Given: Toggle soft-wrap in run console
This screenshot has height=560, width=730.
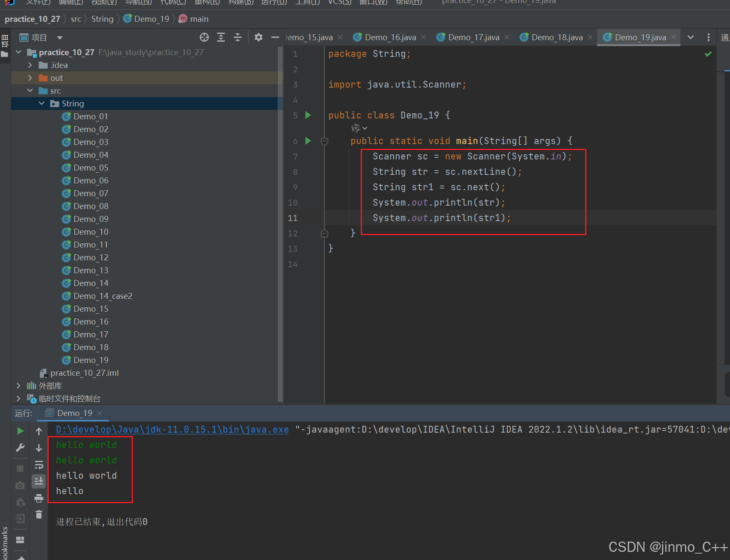Looking at the screenshot, I should coord(39,464).
